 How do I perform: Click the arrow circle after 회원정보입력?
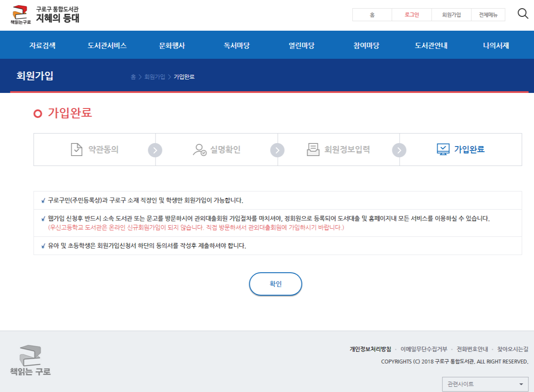tap(399, 150)
